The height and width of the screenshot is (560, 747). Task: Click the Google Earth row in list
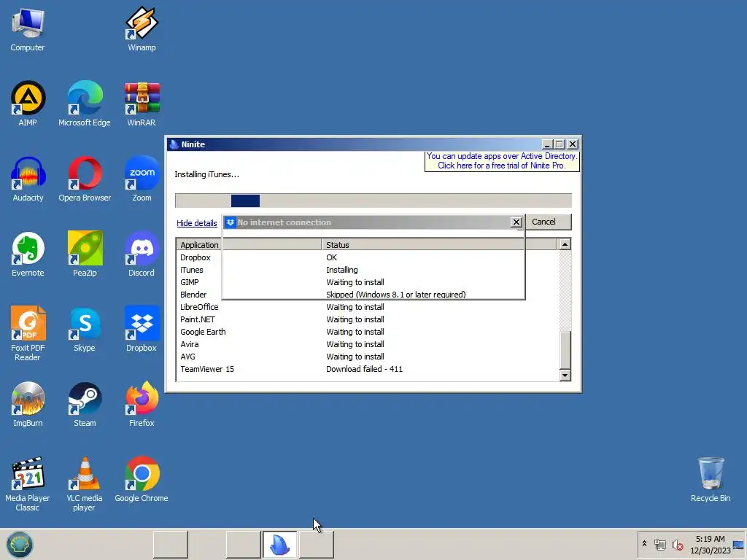pos(367,332)
